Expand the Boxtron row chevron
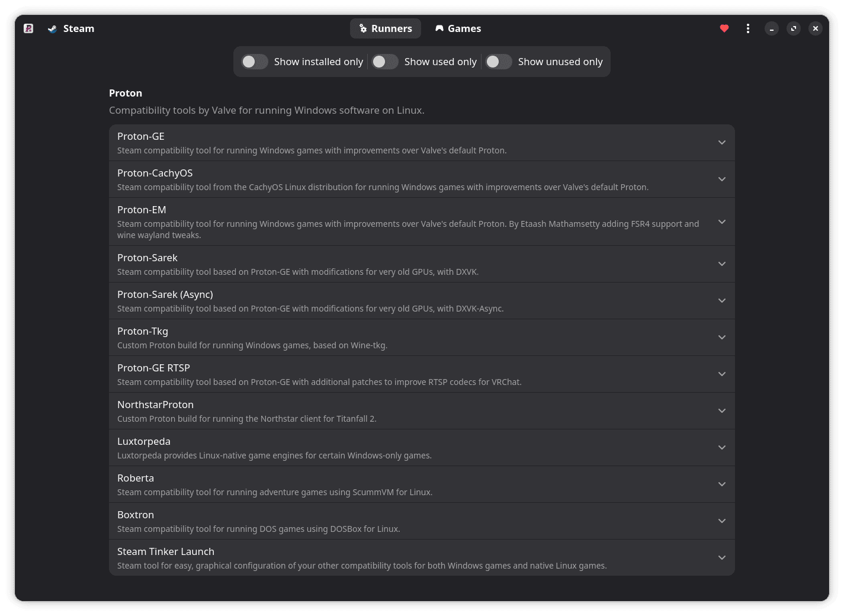The image size is (844, 616). coord(721,521)
